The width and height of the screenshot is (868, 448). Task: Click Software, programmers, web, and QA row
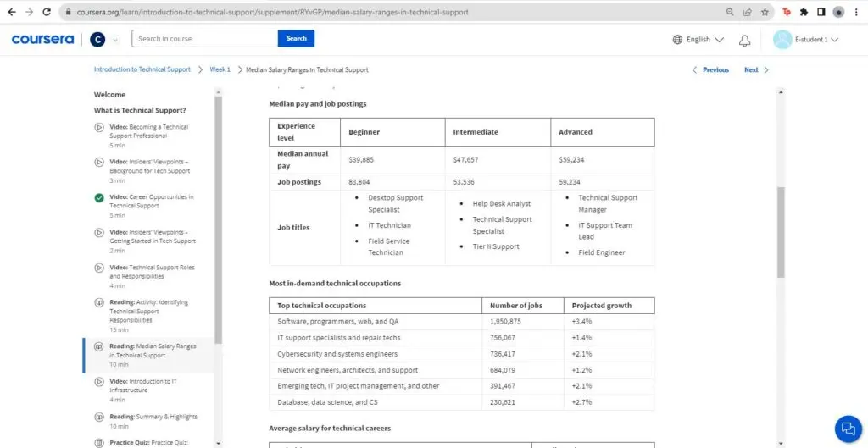pyautogui.click(x=462, y=321)
